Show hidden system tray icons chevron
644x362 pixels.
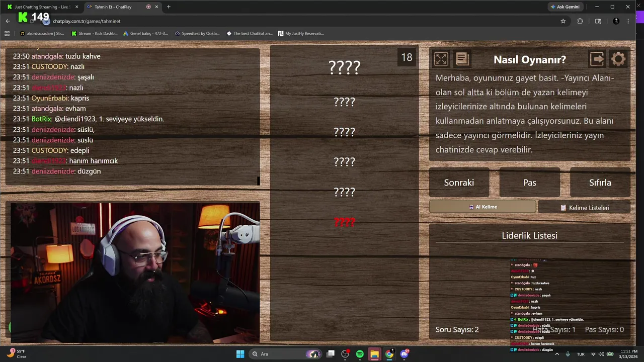point(557,354)
